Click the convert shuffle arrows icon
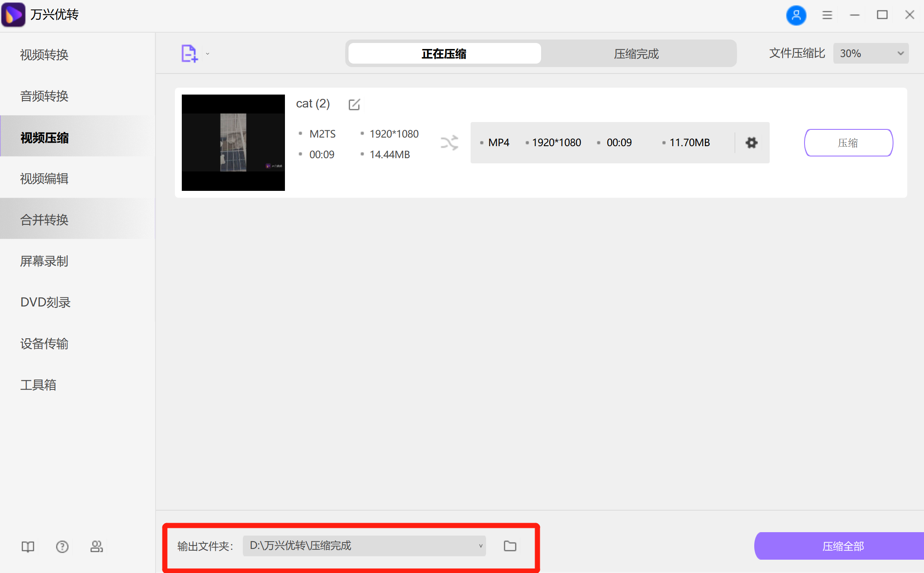Viewport: 924px width, 573px height. click(x=449, y=143)
